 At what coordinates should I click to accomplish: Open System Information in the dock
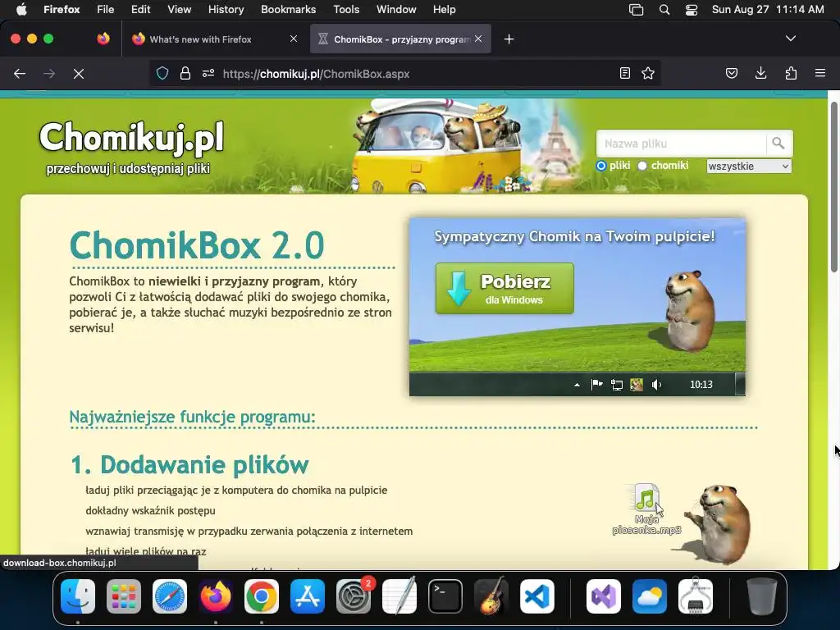(x=696, y=596)
